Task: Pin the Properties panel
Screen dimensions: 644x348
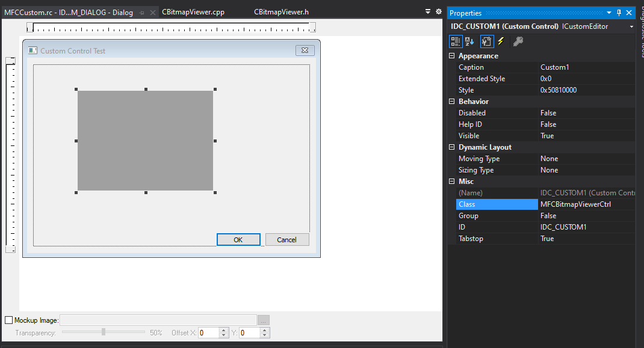Action: pyautogui.click(x=619, y=13)
